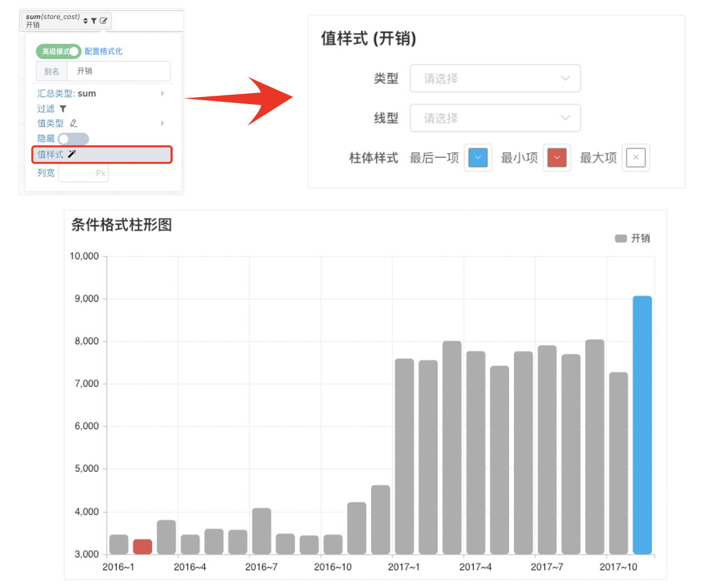The image size is (702, 588).
Task: Pick the red 最小项 color swatch
Action: pyautogui.click(x=557, y=158)
